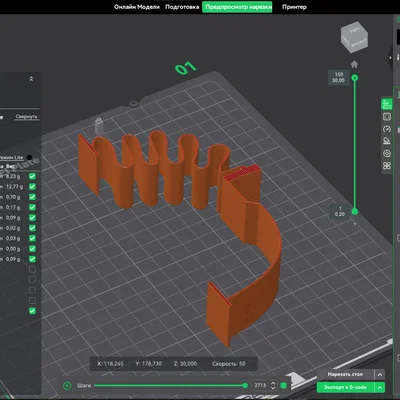Open the Принтер tab

pos(294,7)
